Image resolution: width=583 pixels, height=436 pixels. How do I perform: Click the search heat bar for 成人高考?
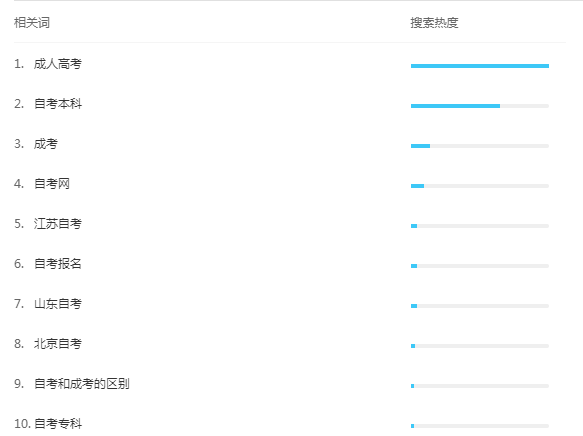pyautogui.click(x=480, y=66)
